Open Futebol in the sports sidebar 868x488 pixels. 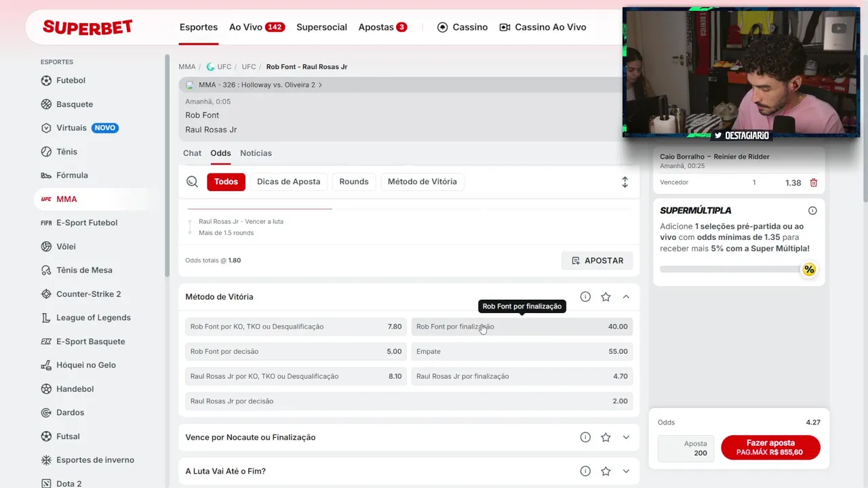[71, 81]
